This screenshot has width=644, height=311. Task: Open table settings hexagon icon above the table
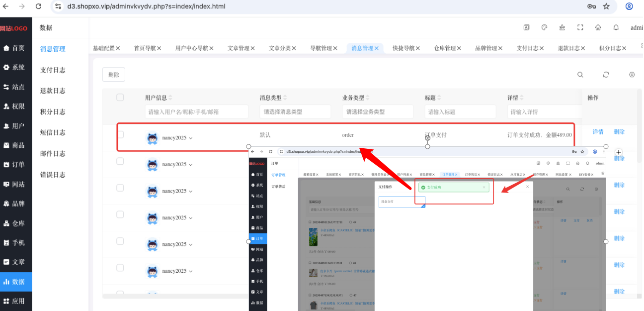[632, 75]
